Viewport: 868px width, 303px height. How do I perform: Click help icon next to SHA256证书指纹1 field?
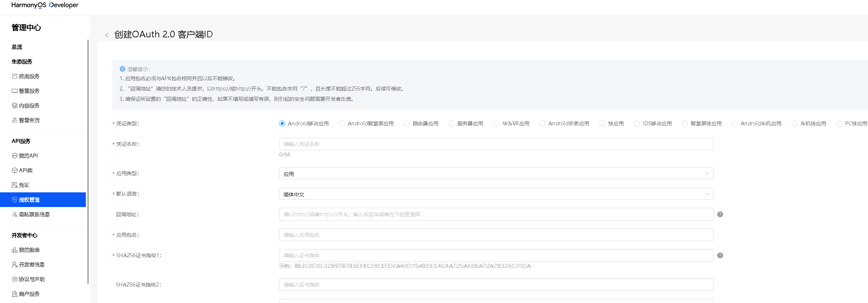tap(720, 255)
